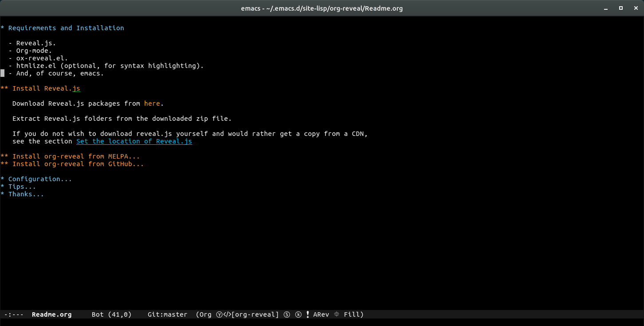The width and height of the screenshot is (644, 326).
Task: Toggle the ARev auto-revert mode indicator
Action: tap(321, 314)
